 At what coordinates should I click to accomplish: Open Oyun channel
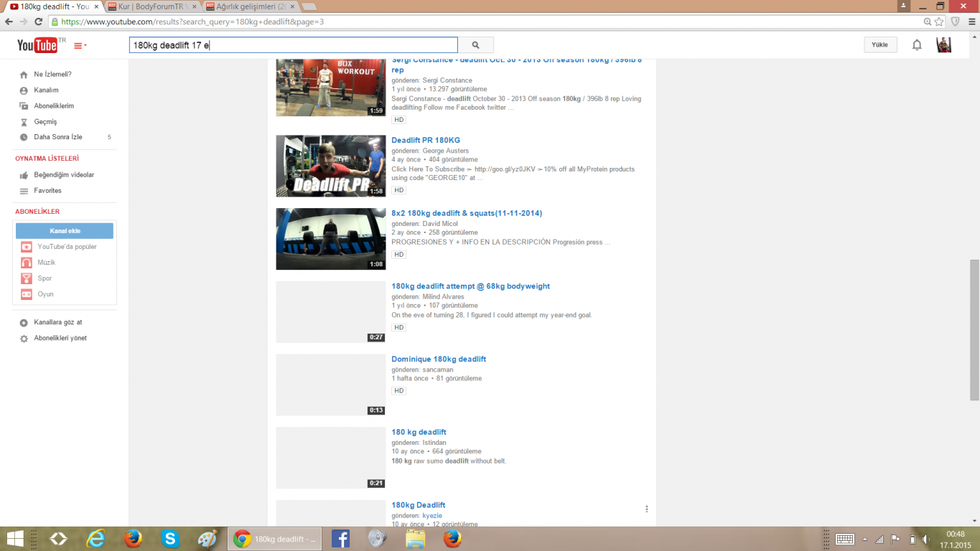pos(45,294)
